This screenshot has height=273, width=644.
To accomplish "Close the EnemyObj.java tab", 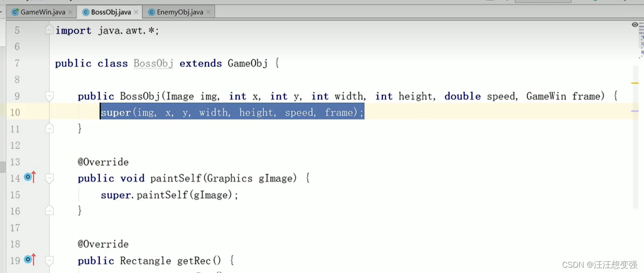I will tap(208, 12).
